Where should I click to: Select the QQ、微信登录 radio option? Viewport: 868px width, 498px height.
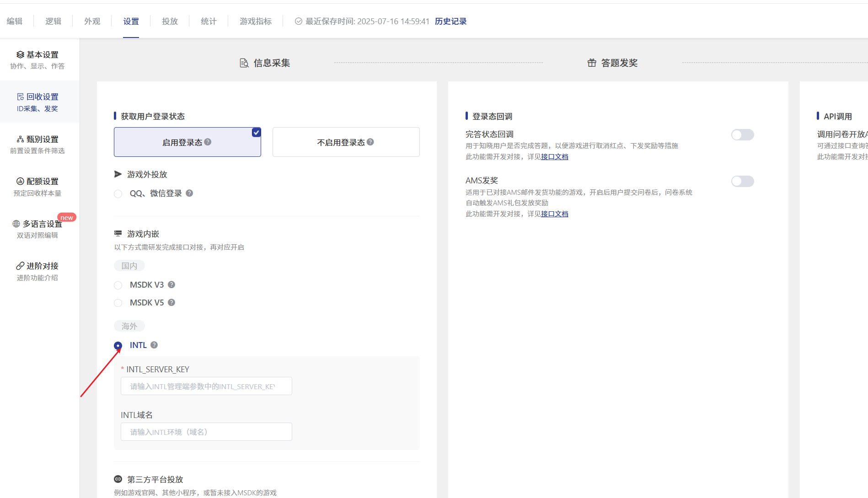pos(118,194)
